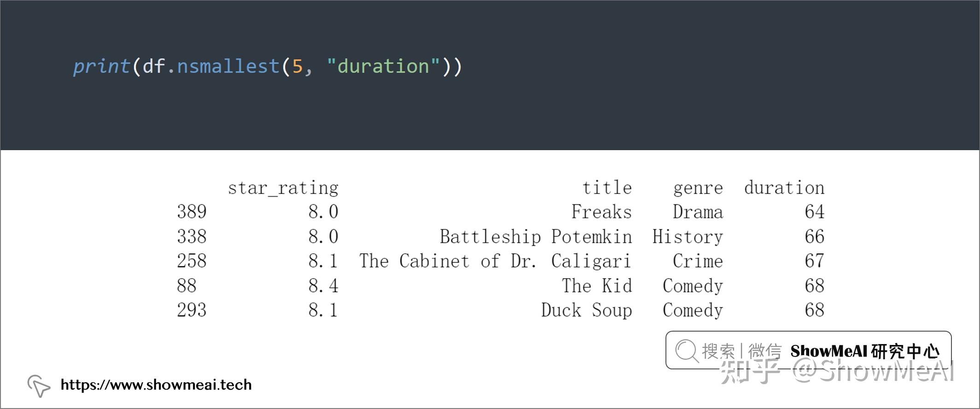Click the star_rating column header
This screenshot has height=409, width=980.
(x=283, y=188)
